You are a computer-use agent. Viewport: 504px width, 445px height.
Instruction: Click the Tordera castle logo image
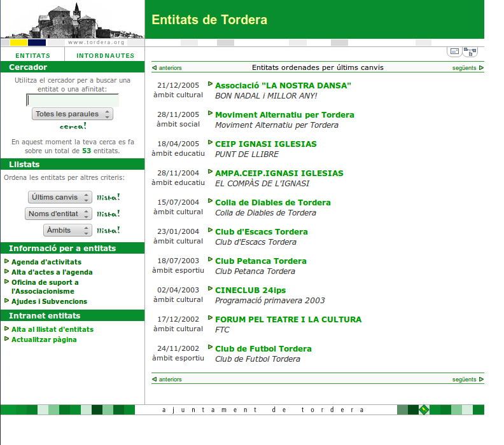(x=73, y=20)
